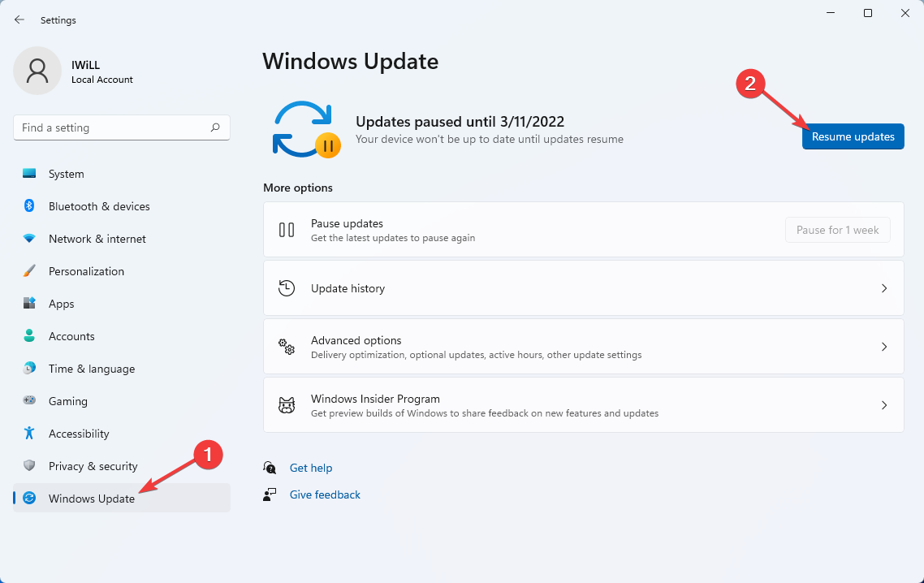Click the large paused update status icon

306,129
